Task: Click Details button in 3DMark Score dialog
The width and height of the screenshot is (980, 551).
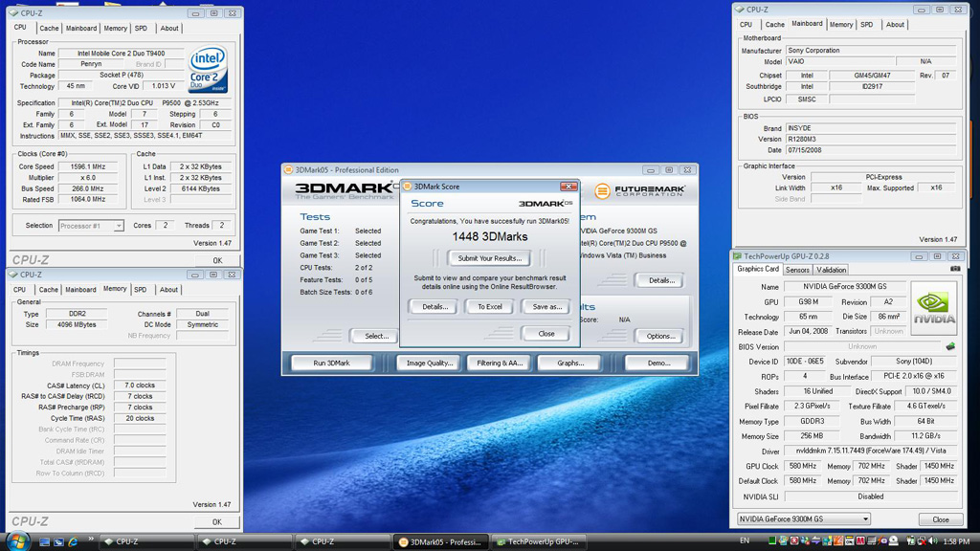Action: click(435, 307)
